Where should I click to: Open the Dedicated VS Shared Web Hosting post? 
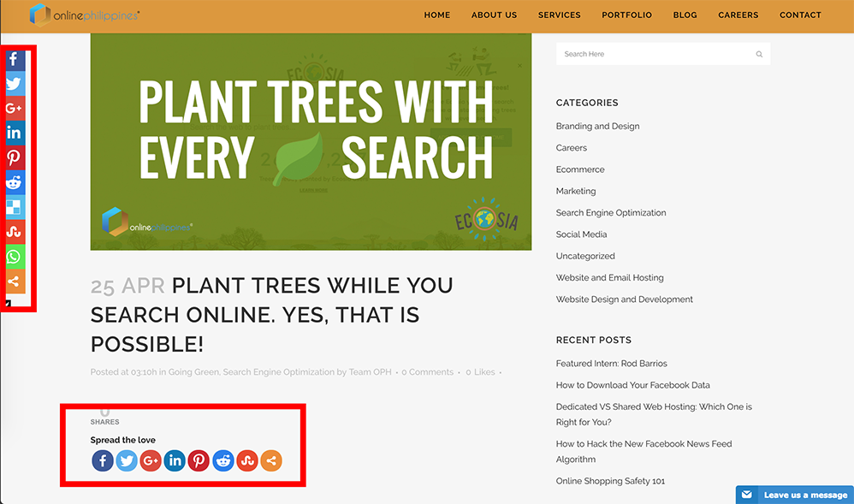click(654, 415)
